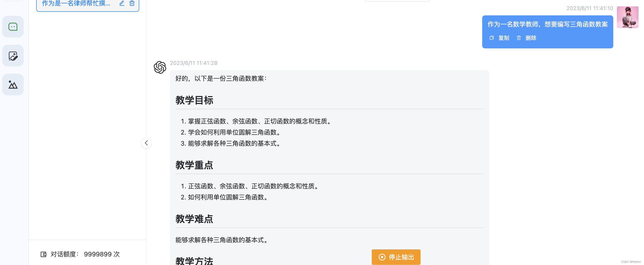Click the 11:41:28 reply timestamp
Image resolution: width=644 pixels, height=265 pixels.
194,63
